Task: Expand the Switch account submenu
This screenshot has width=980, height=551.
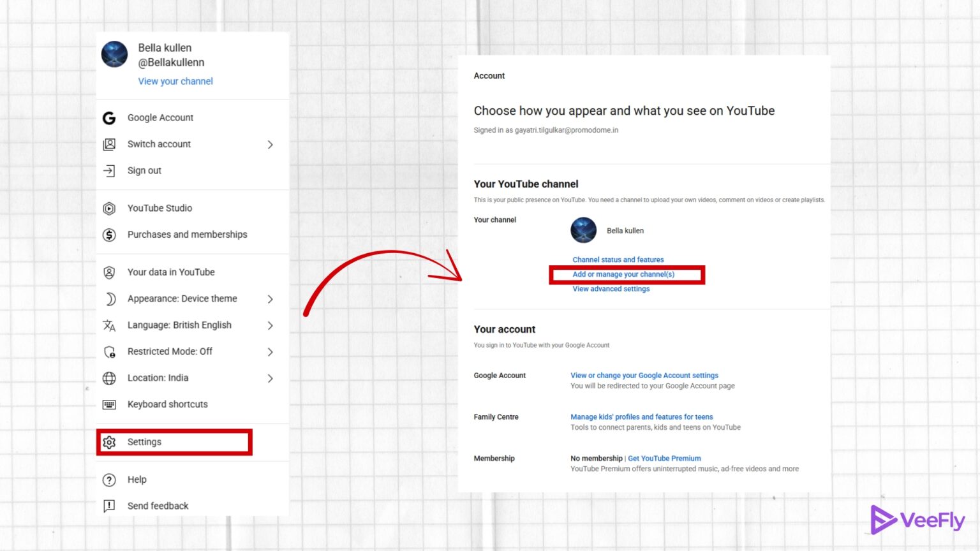Action: [271, 144]
